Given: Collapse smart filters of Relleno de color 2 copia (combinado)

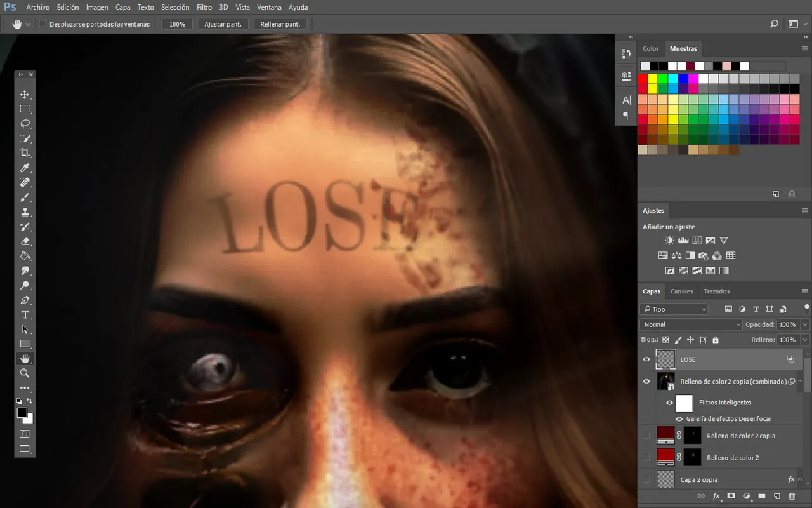Looking at the screenshot, I should click(x=799, y=382).
